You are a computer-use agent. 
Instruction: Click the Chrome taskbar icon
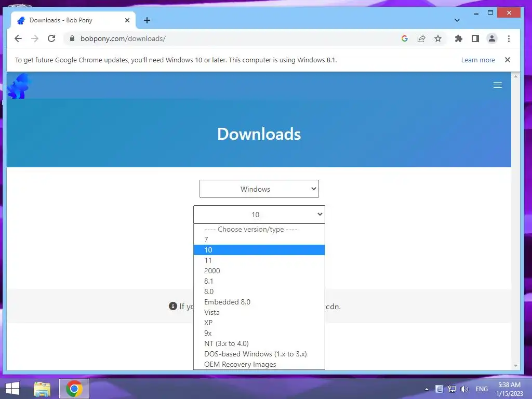[x=74, y=389]
